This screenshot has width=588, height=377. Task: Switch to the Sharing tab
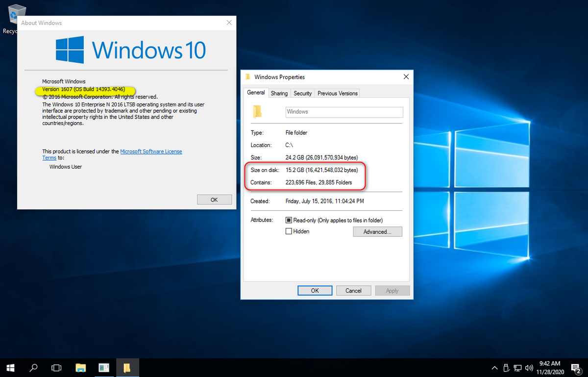pyautogui.click(x=279, y=93)
